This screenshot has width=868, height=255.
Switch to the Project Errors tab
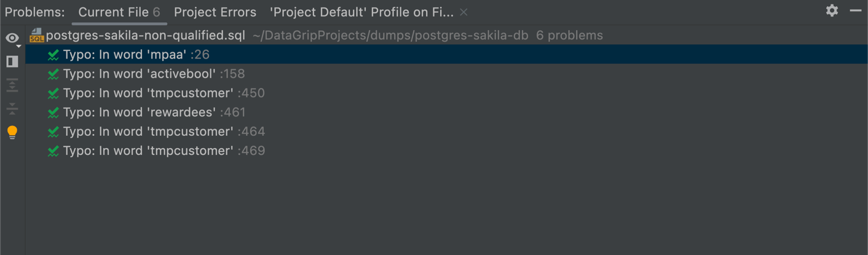click(x=215, y=12)
